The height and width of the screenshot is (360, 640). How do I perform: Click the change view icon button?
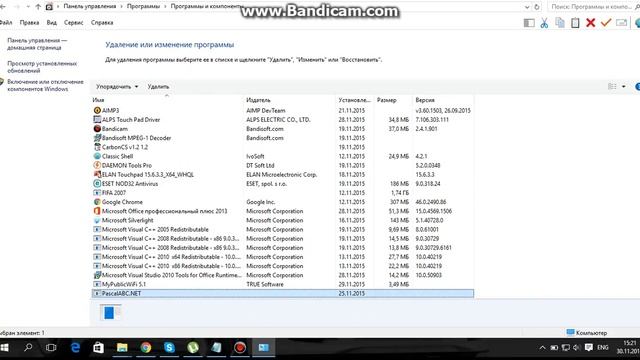tap(612, 87)
